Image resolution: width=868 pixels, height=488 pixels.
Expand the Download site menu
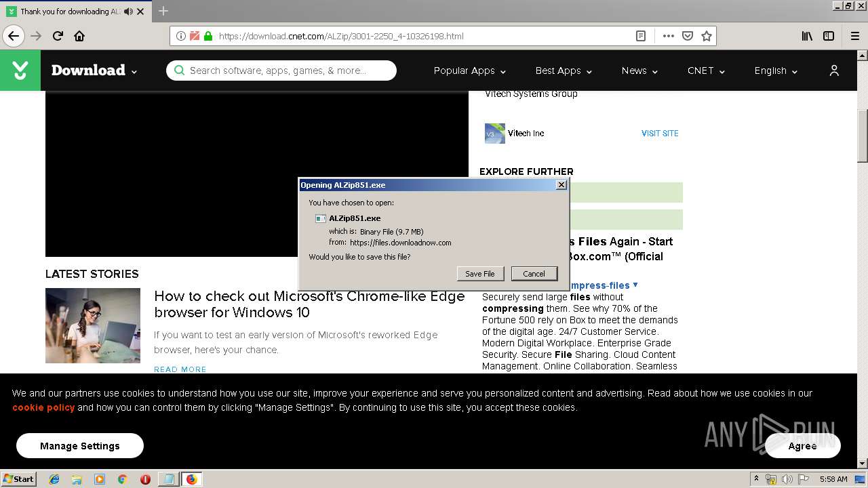pos(94,70)
